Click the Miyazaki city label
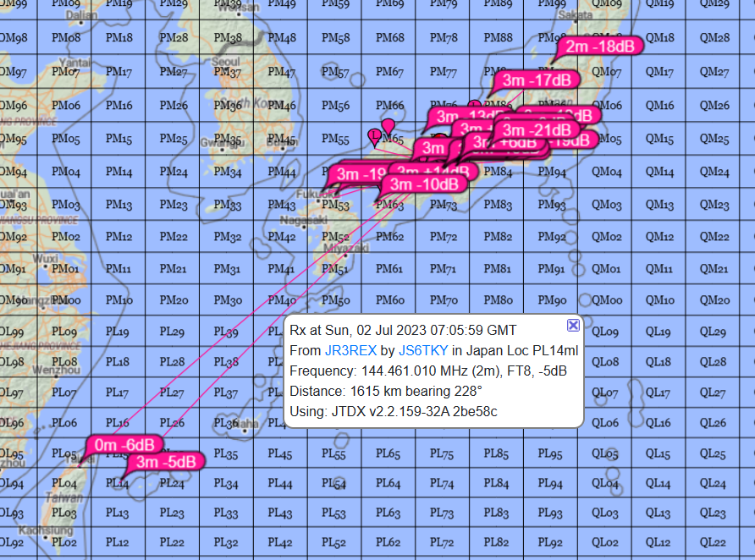Screen dimensions: 755x560 click(345, 248)
